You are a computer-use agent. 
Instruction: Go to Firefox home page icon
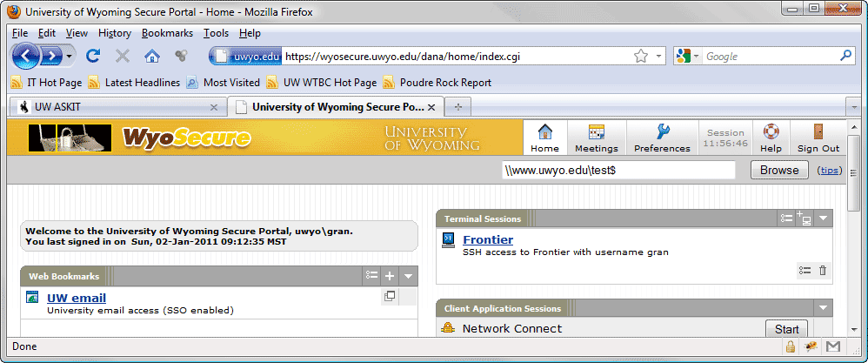(151, 56)
